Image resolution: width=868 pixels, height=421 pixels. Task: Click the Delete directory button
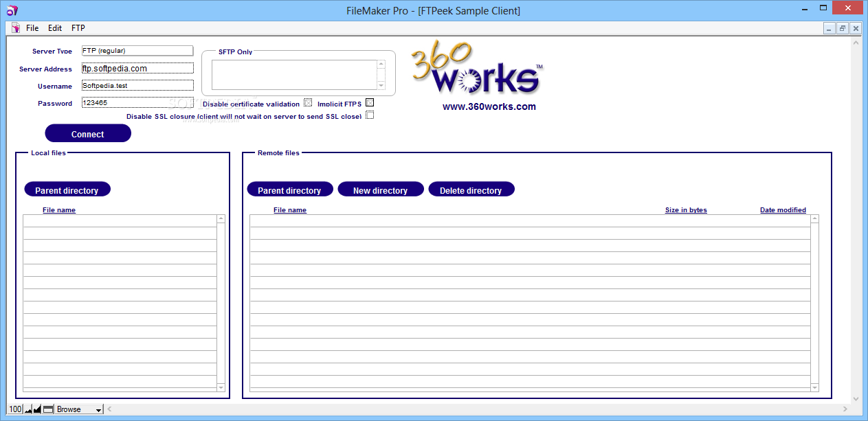471,190
